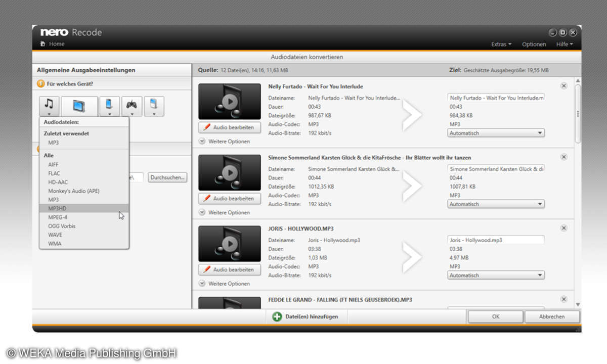Click output folder path field

click(136, 177)
